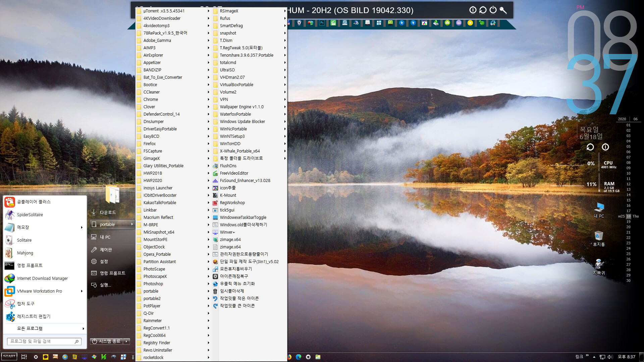Open the BANDIZIP folder entry
Viewport: 644px width, 362px height.
173,70
